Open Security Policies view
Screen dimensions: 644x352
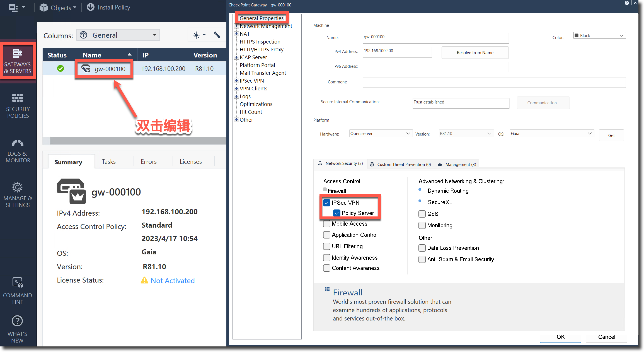(18, 105)
